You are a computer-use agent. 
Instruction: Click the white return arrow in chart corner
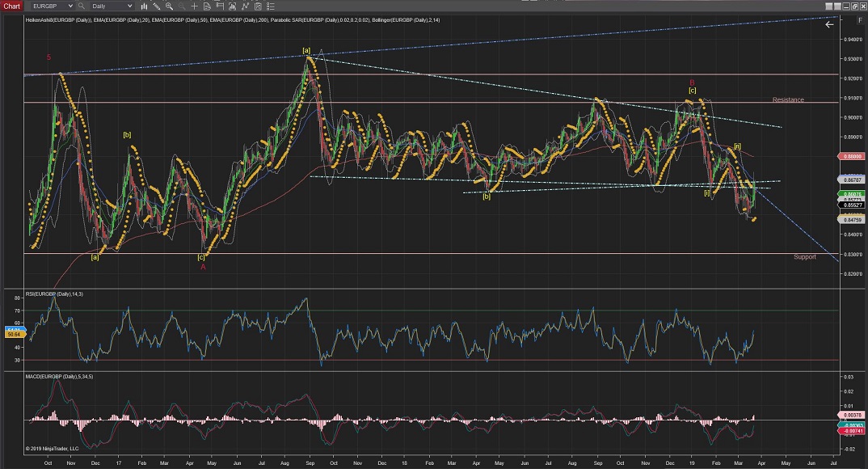[829, 24]
